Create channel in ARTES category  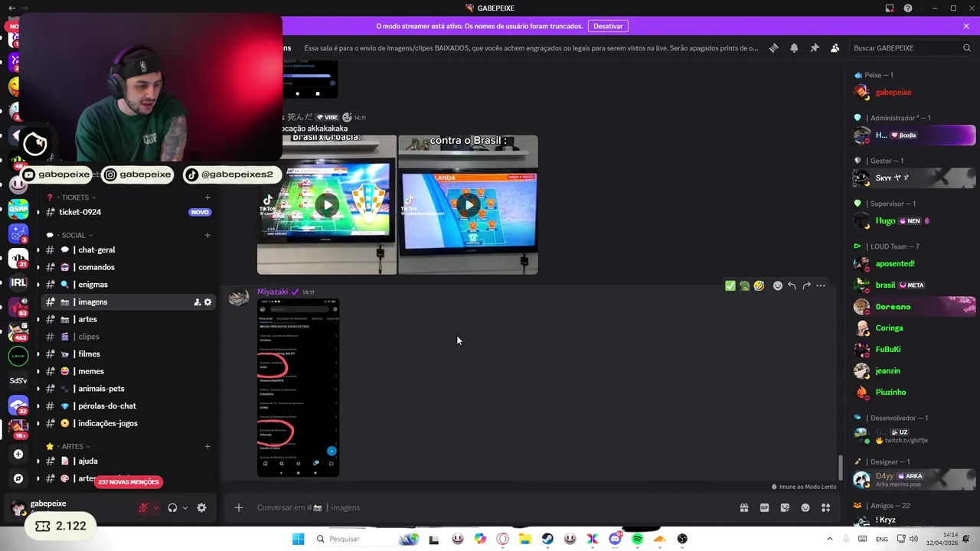point(207,446)
